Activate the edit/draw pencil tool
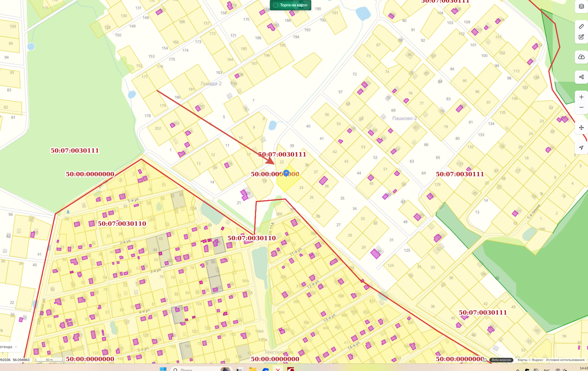The image size is (588, 371). point(581,37)
